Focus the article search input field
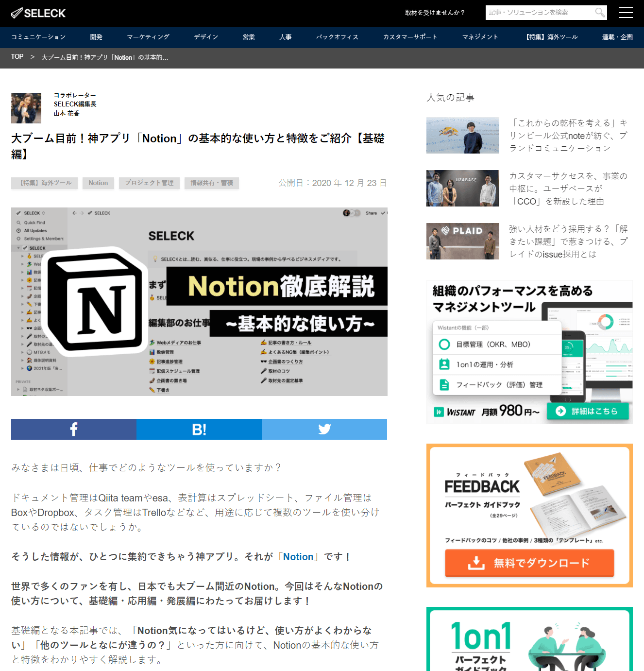The height and width of the screenshot is (671, 644). point(539,13)
